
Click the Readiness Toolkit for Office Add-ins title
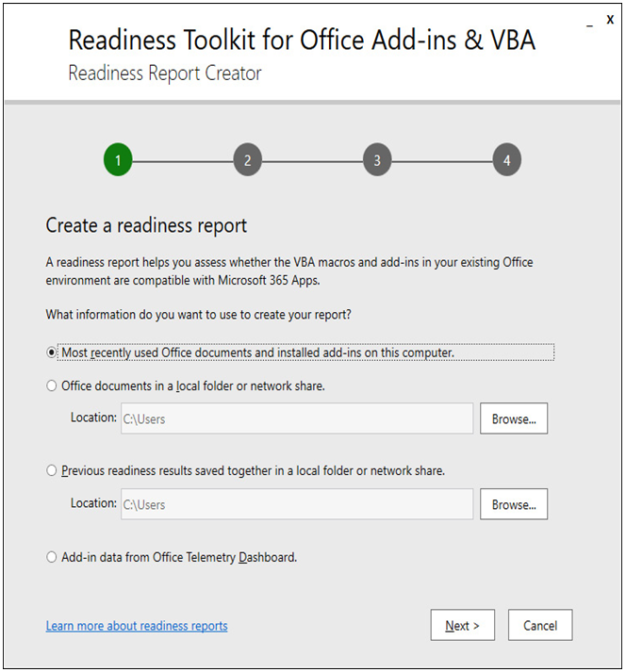[x=302, y=40]
